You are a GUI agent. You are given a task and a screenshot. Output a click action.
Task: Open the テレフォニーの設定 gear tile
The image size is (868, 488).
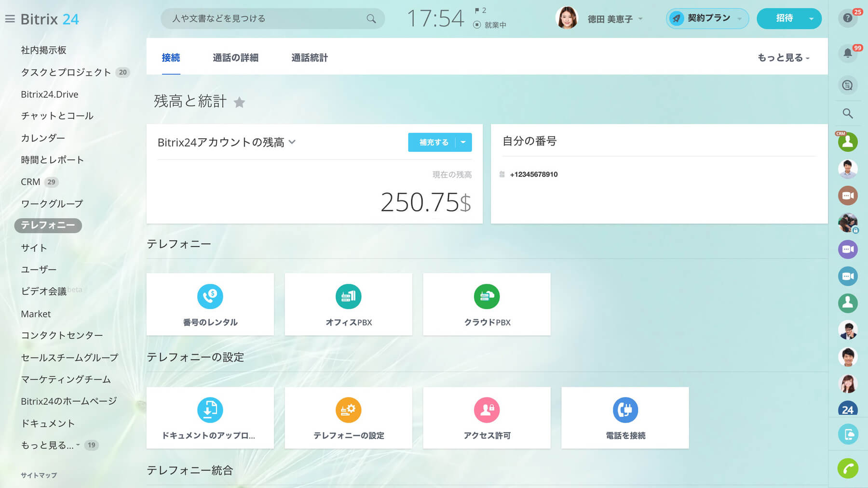[349, 418]
